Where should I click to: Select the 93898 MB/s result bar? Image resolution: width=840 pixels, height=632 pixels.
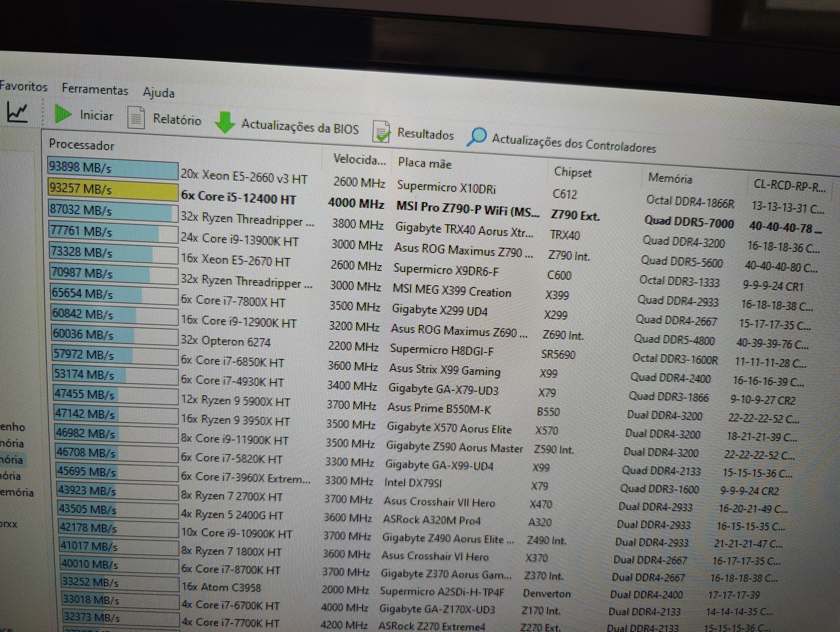click(x=113, y=169)
